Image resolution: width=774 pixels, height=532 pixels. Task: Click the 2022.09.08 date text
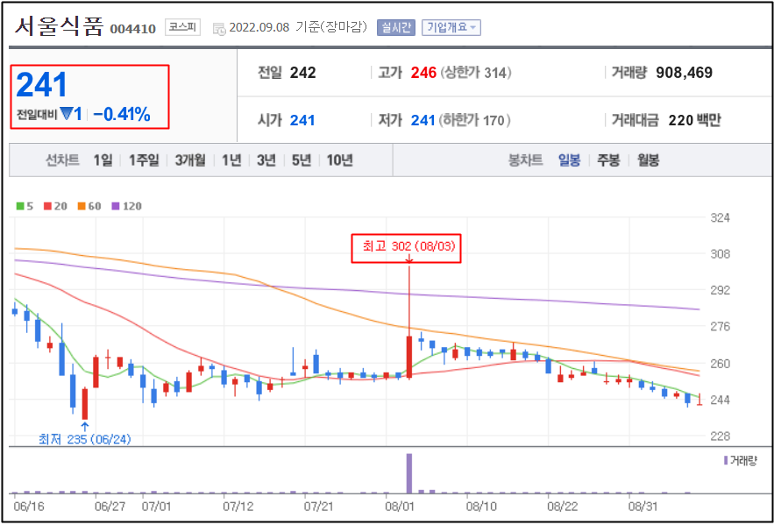coord(259,27)
